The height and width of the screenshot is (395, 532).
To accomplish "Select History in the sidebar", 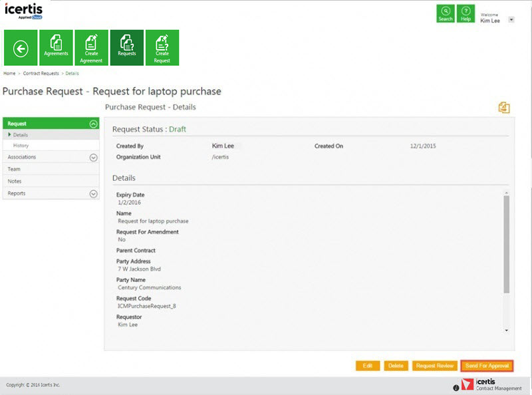I will point(21,146).
